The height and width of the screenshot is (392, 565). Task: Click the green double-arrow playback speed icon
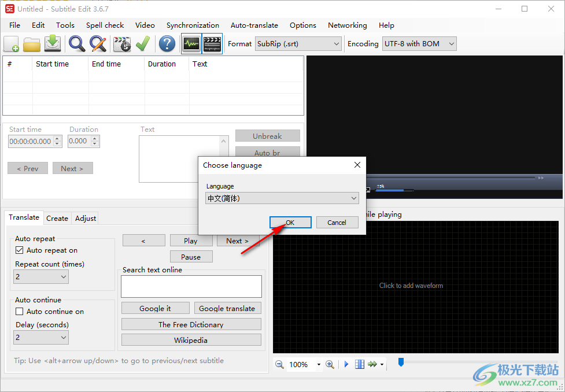coord(372,364)
